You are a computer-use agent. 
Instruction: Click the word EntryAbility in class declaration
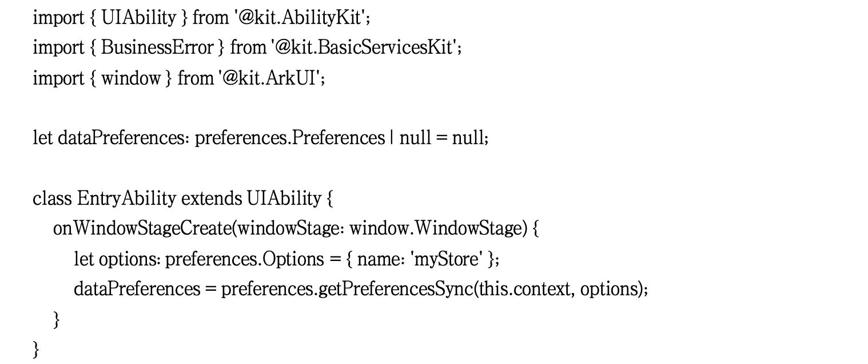pyautogui.click(x=126, y=199)
